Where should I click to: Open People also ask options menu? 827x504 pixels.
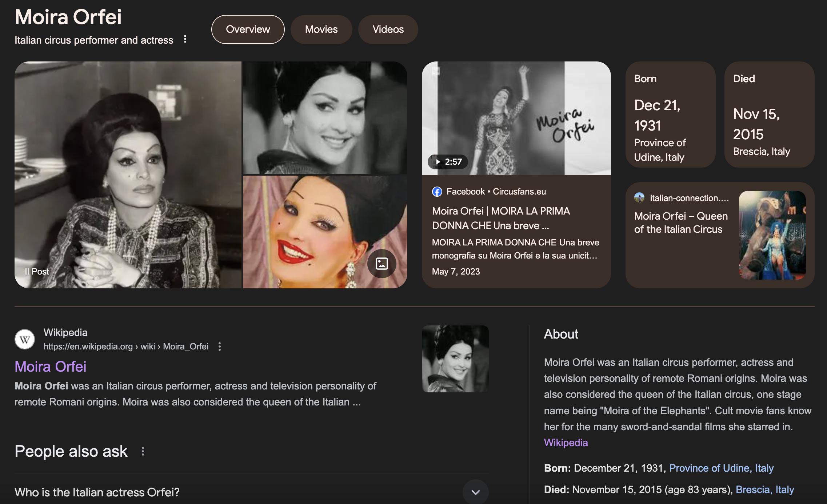pos(143,451)
